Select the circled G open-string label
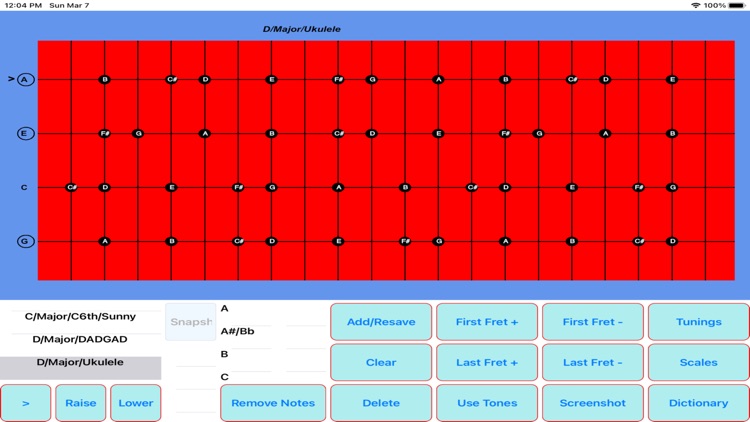This screenshot has height=422, width=750. [25, 241]
